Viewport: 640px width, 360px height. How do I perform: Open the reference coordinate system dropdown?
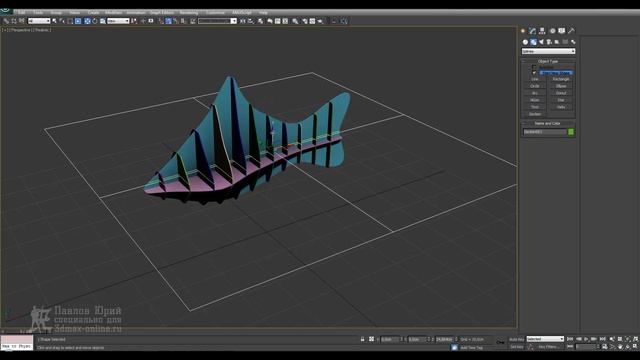[x=118, y=21]
